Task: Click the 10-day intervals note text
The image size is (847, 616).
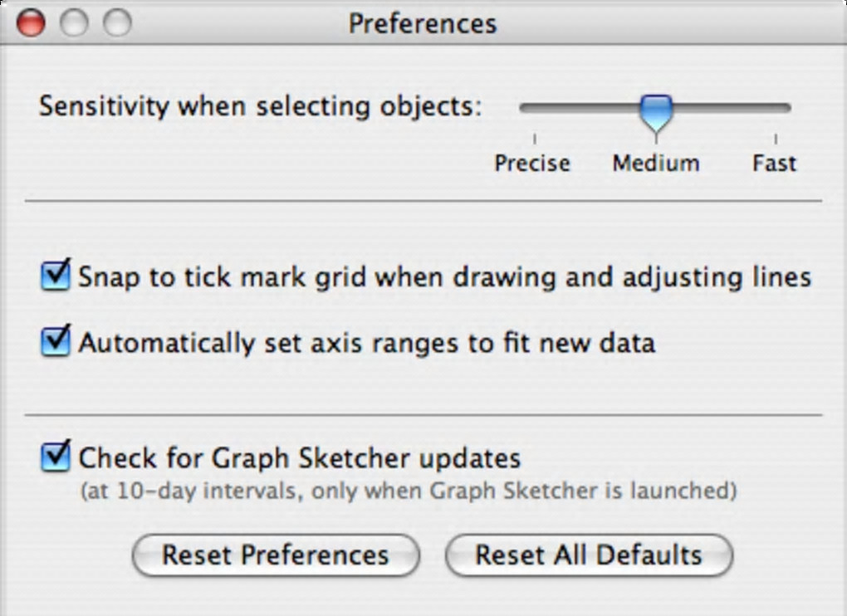Action: coord(408,491)
